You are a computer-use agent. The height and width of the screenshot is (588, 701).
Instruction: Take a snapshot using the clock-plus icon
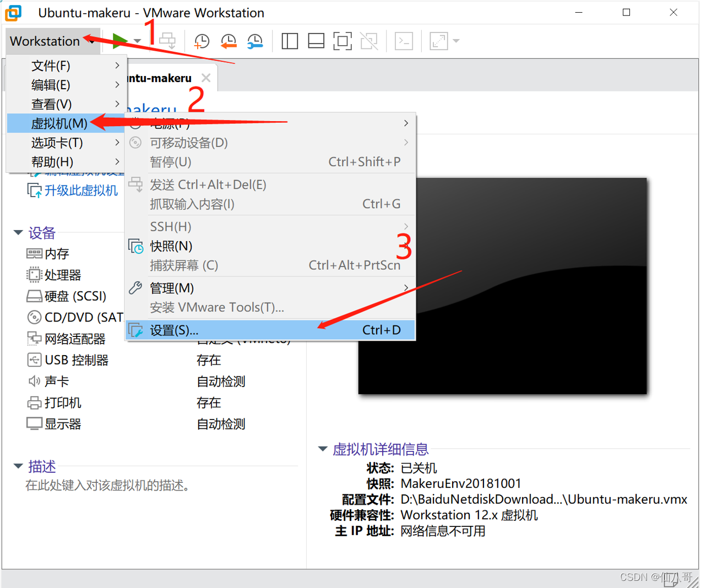click(202, 41)
